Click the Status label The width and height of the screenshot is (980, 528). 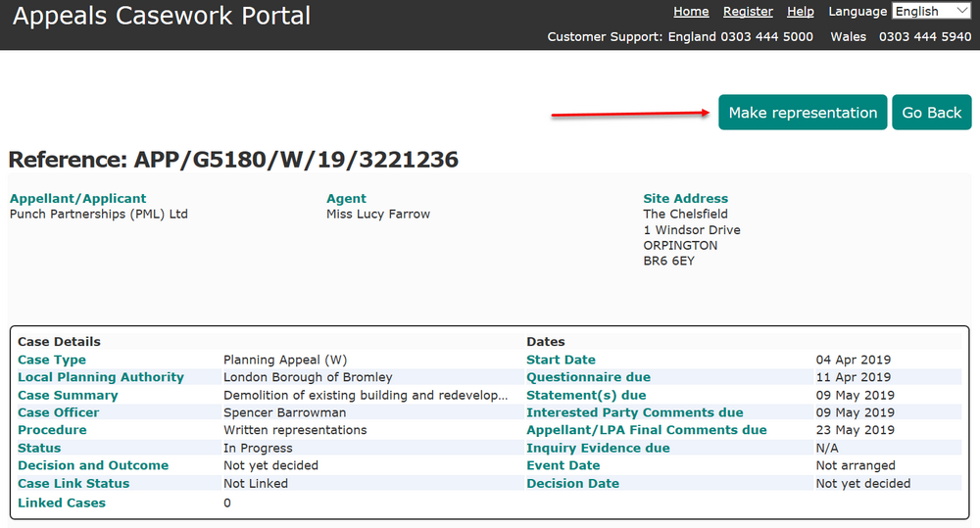click(x=39, y=448)
